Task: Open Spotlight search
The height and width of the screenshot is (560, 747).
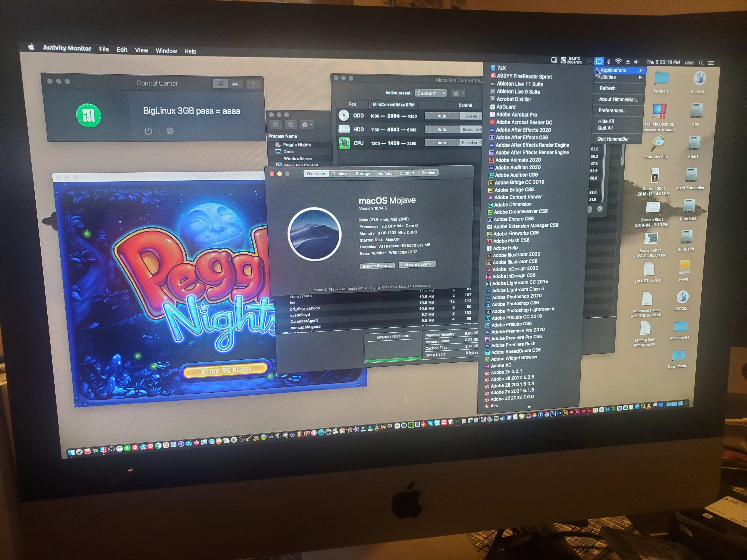Action: point(701,63)
